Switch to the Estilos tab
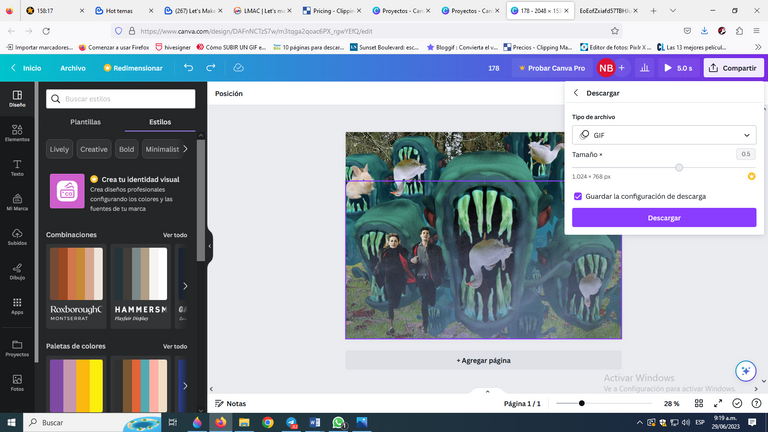Viewport: 768px width, 432px height. 160,122
